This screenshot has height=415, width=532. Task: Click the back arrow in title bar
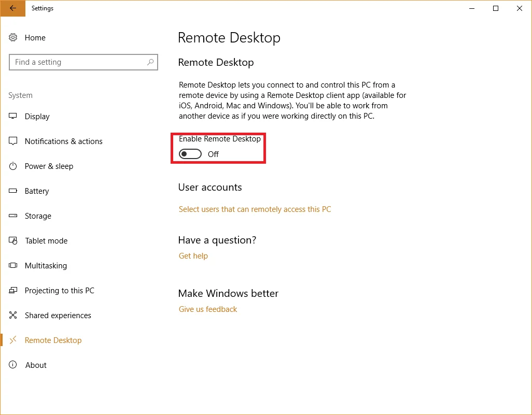pyautogui.click(x=13, y=8)
